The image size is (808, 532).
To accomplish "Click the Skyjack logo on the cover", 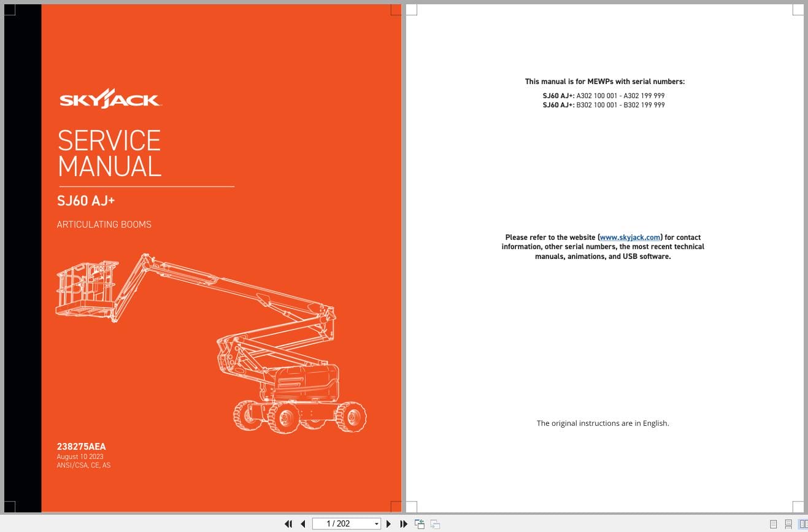I will pos(110,98).
